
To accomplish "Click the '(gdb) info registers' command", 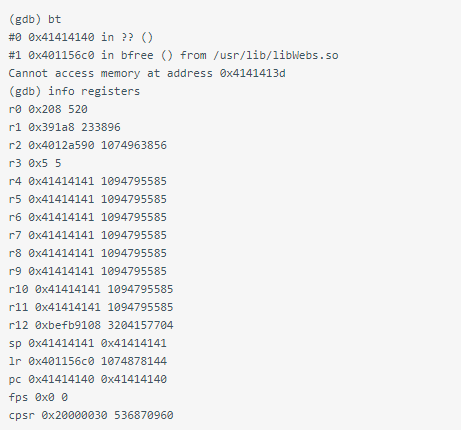I will 74,91.
